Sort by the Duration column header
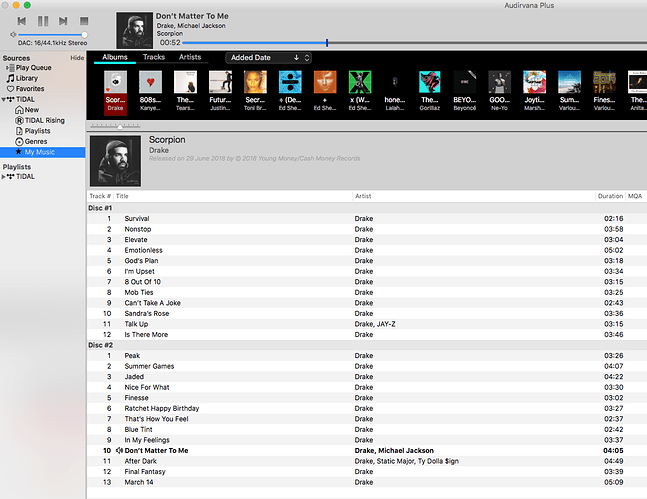This screenshot has width=647, height=499. click(x=610, y=196)
